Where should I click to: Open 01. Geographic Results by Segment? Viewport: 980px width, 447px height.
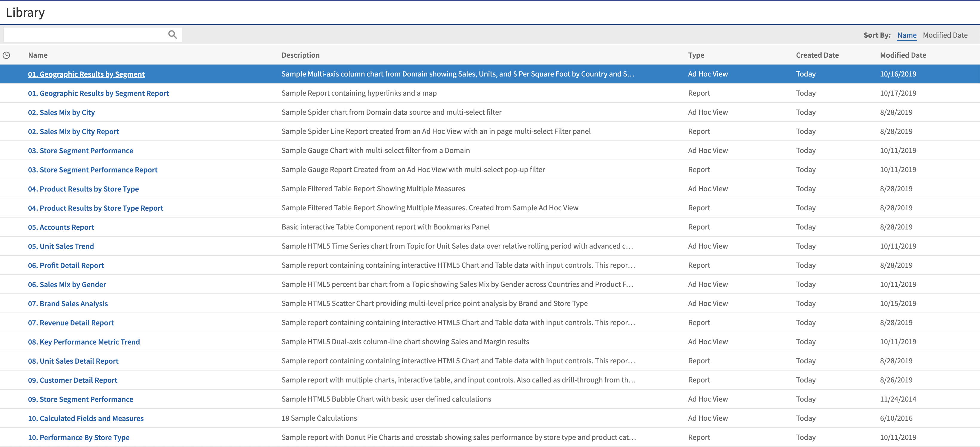86,74
